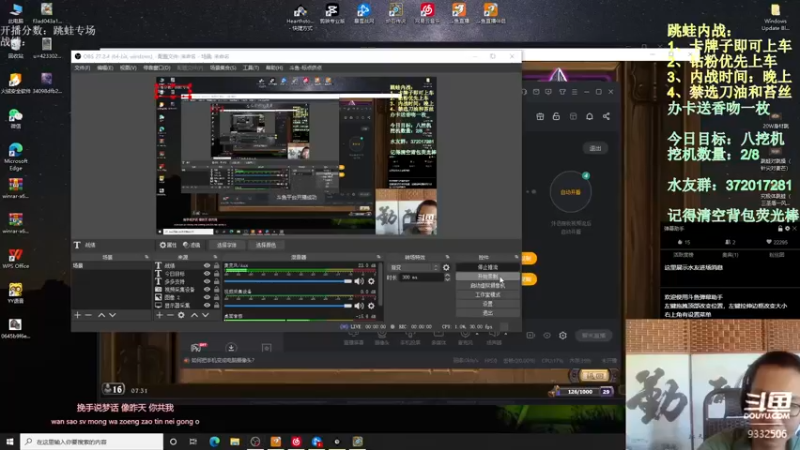Toggle lock on 今日目标 source
800x450 pixels.
pyautogui.click(x=216, y=274)
